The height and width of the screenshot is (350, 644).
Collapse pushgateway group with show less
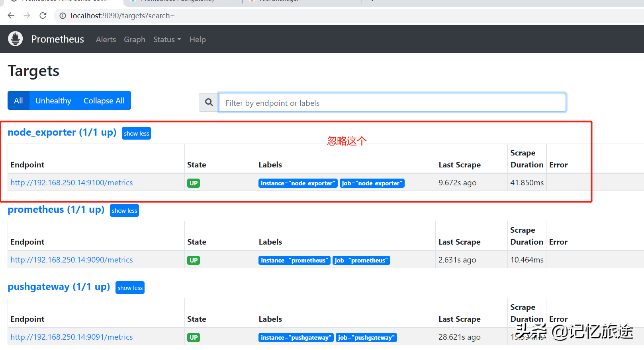[x=130, y=288]
